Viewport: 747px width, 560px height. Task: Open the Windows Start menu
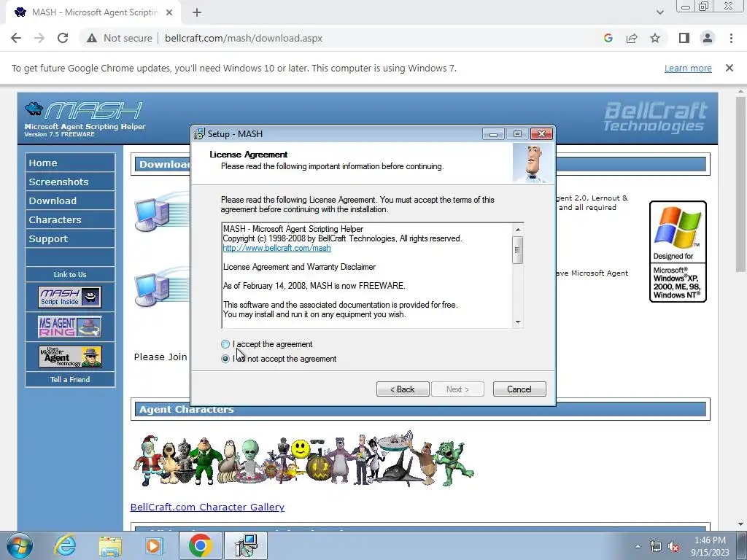tap(20, 545)
